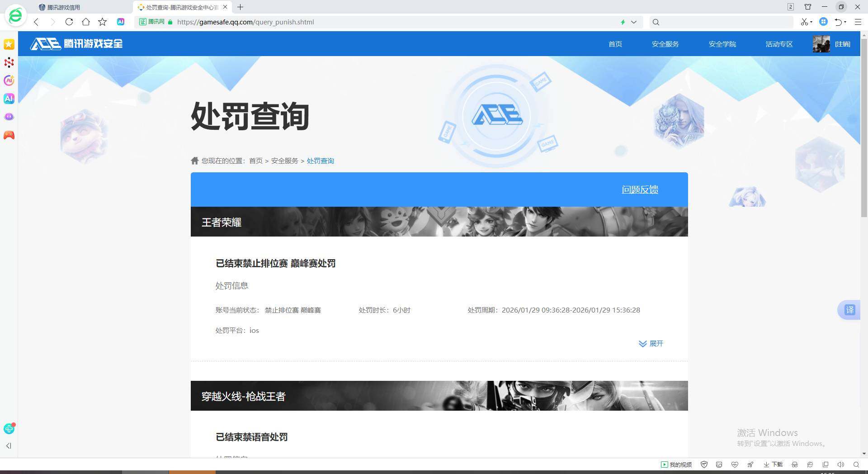Click the sidebar icon with red notification dot
This screenshot has height=474, width=868.
(x=9, y=428)
